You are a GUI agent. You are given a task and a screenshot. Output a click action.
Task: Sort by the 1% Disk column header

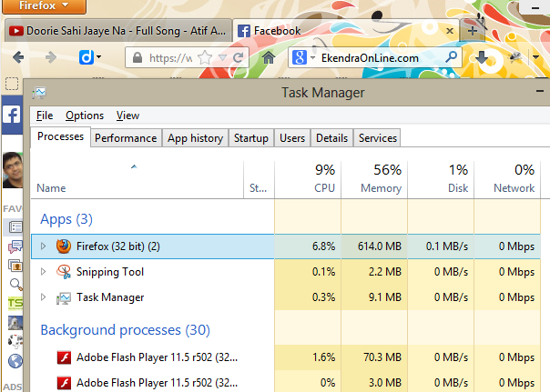pyautogui.click(x=441, y=180)
